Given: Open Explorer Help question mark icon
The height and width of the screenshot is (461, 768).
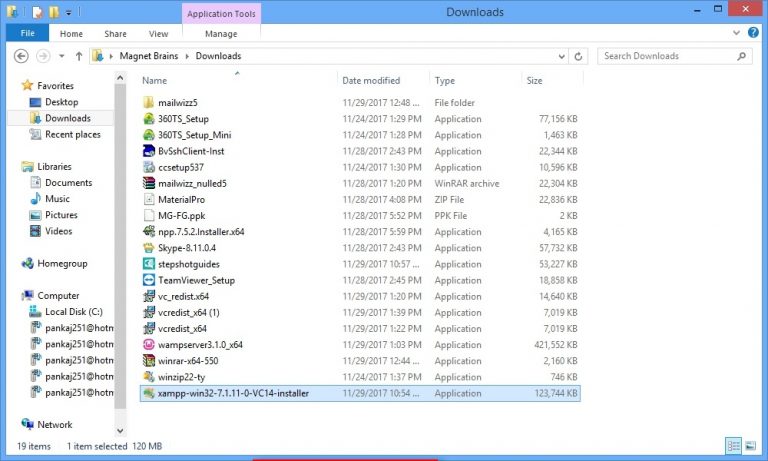Looking at the screenshot, I should 753,33.
